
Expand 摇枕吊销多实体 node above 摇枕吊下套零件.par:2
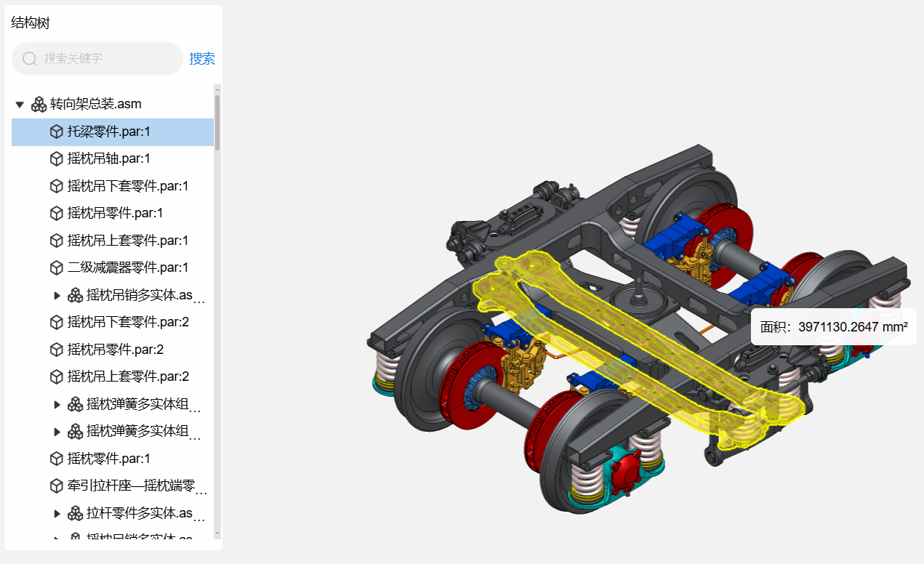57,295
